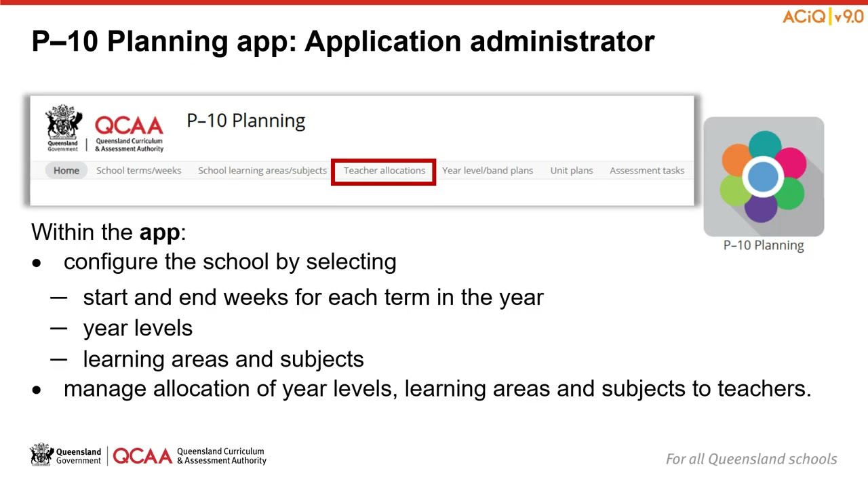Click footer text 'Queensland Curriculum & Assessment Authority'

(x=222, y=456)
